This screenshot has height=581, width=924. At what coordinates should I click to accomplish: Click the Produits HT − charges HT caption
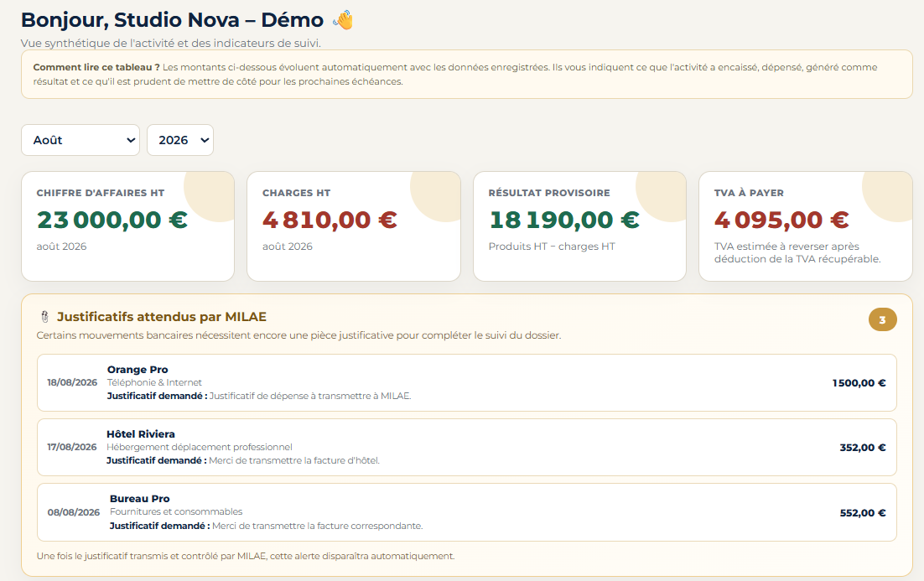tap(552, 246)
